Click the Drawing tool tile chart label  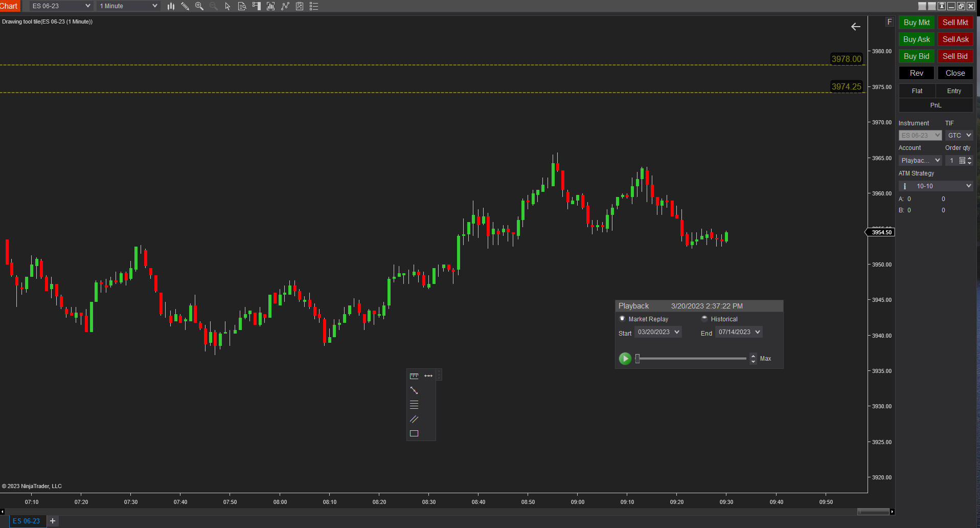(47, 21)
